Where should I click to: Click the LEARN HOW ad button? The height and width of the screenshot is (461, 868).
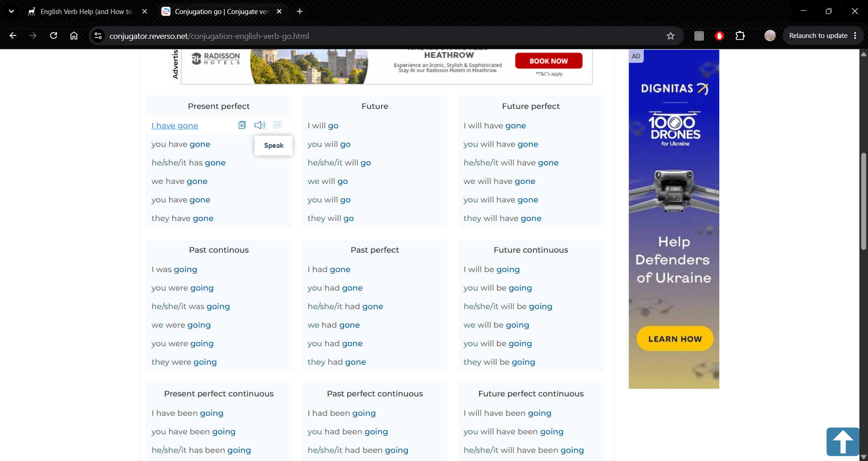coord(675,339)
